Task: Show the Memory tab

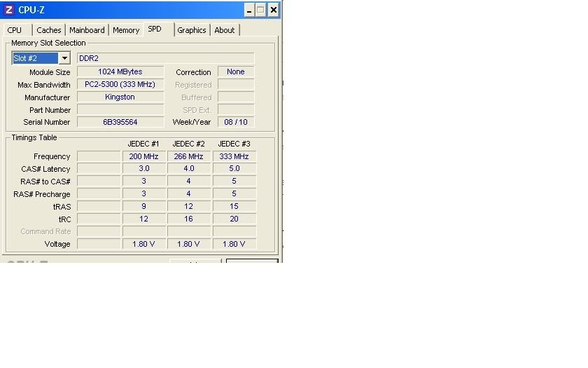Action: pos(126,30)
